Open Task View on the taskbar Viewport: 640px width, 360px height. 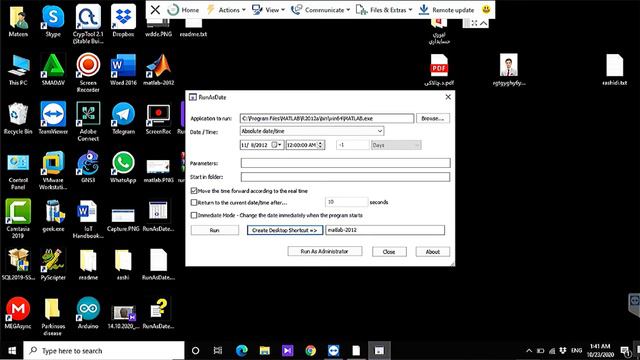218,351
